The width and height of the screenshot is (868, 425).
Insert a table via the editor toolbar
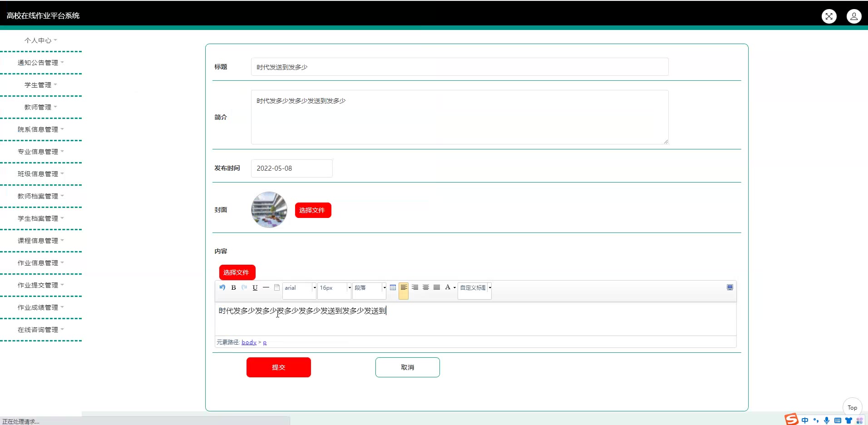(x=393, y=287)
